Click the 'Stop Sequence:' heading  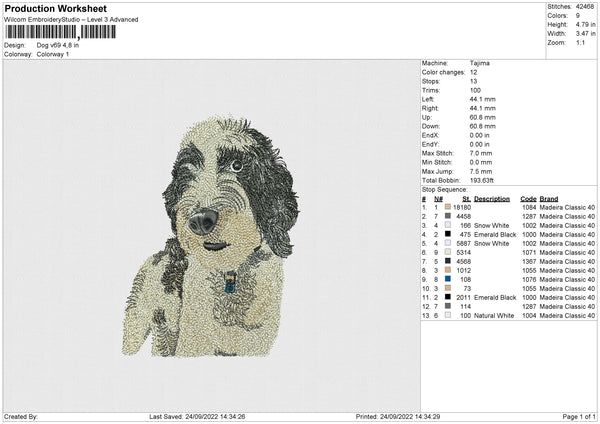pos(445,190)
